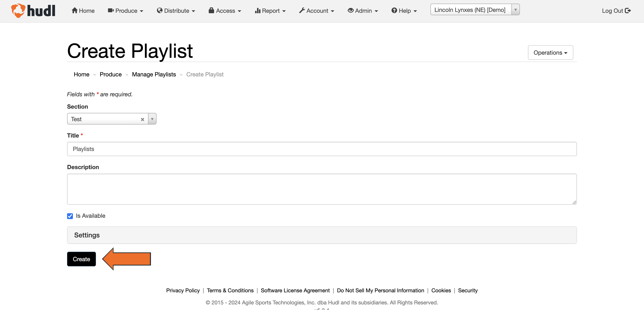This screenshot has width=644, height=310.
Task: Open Manage Playlists from the breadcrumb
Action: coord(154,74)
